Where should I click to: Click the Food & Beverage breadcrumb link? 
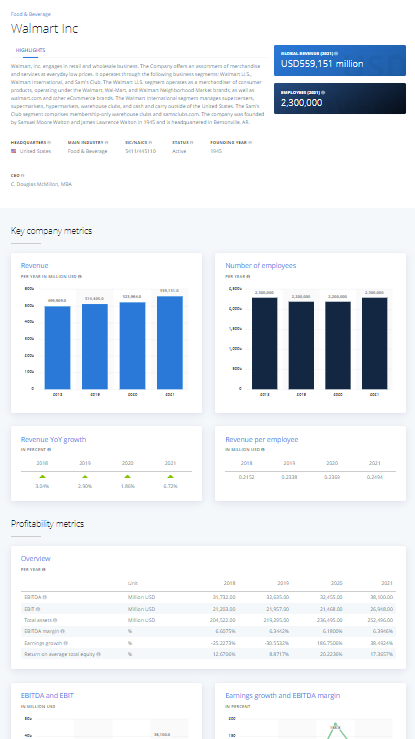[31, 14]
